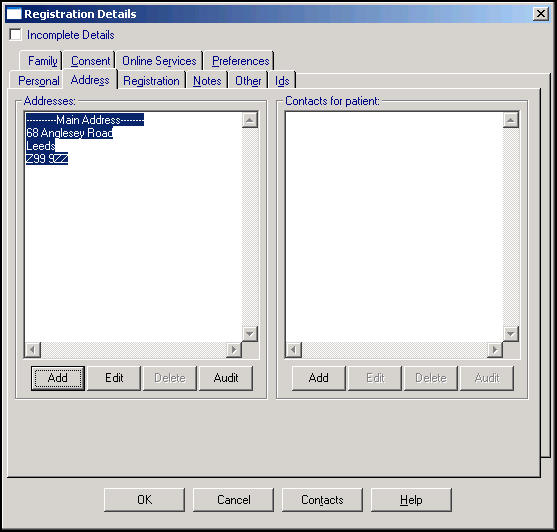Click the Contacts list scroll-down arrow

(511, 333)
